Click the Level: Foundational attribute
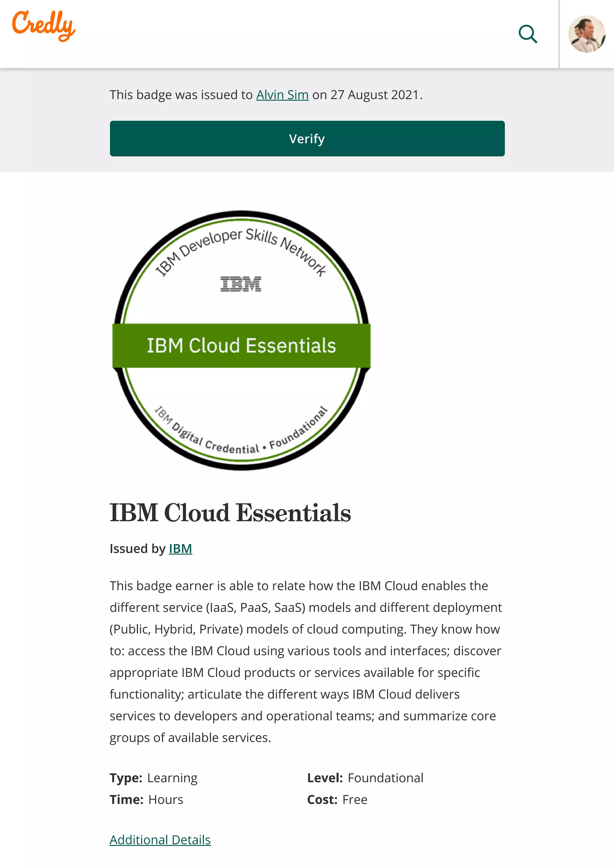614x868 pixels. [x=365, y=778]
